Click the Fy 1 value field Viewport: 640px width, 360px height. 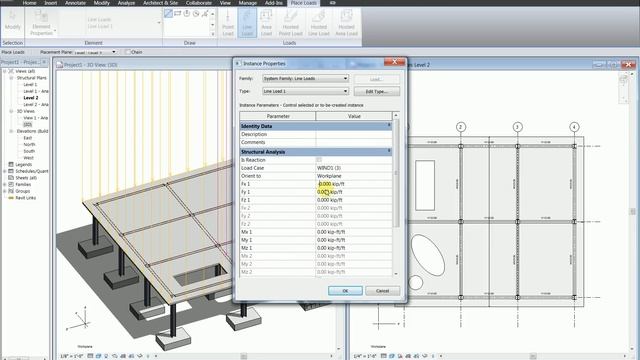click(x=354, y=192)
